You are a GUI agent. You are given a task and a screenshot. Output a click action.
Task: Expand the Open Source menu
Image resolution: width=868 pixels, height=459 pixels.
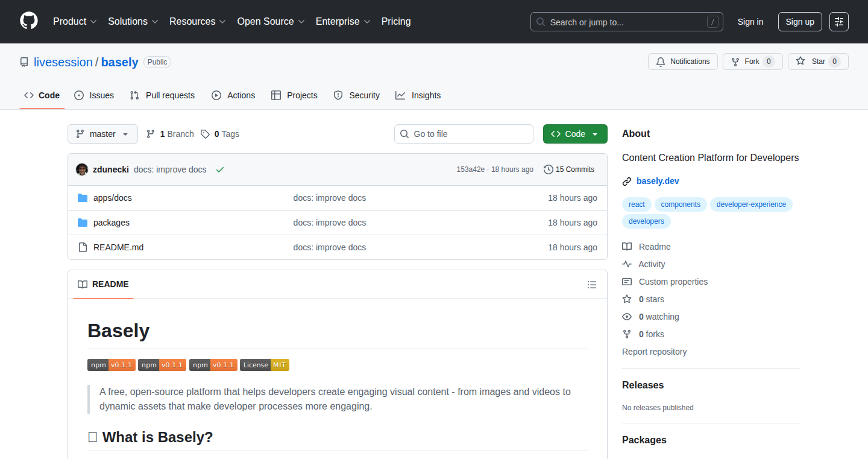tap(271, 21)
